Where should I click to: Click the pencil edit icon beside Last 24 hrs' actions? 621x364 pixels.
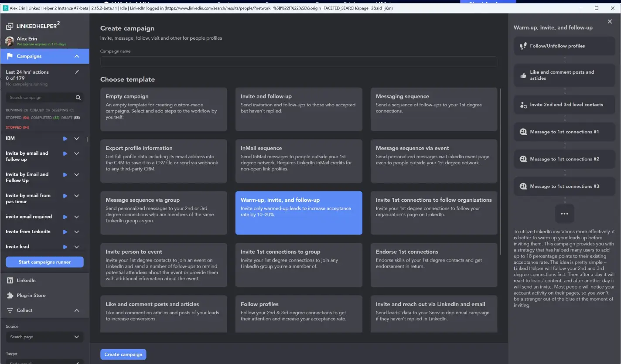77,72
